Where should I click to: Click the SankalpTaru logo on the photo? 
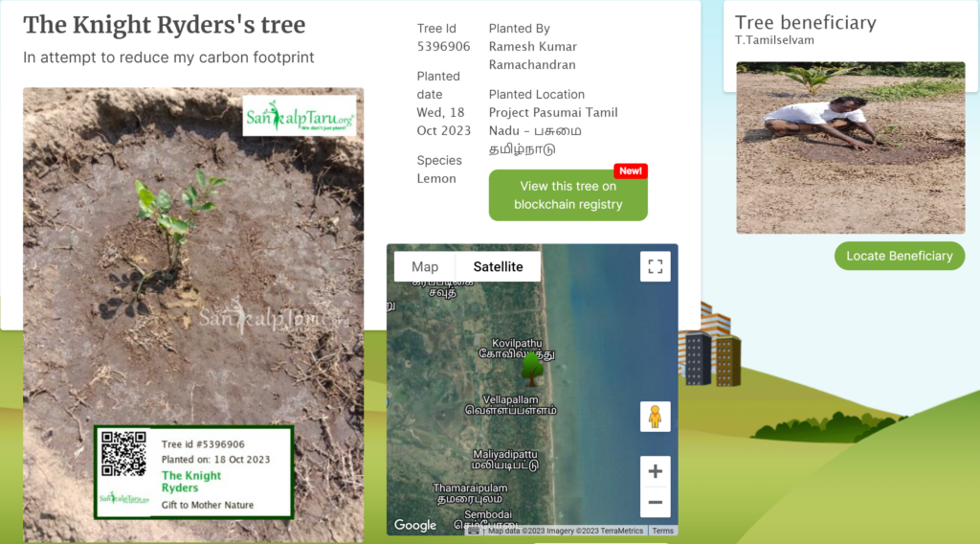(300, 116)
